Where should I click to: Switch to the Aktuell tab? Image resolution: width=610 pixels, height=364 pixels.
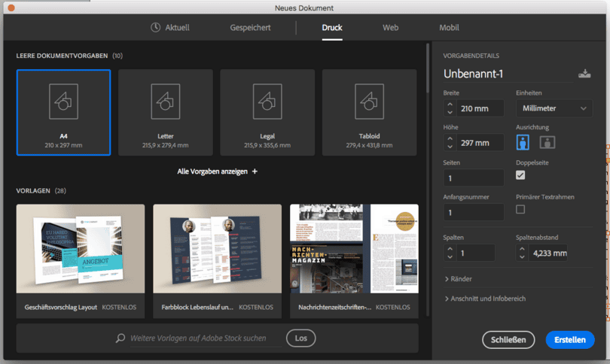170,27
